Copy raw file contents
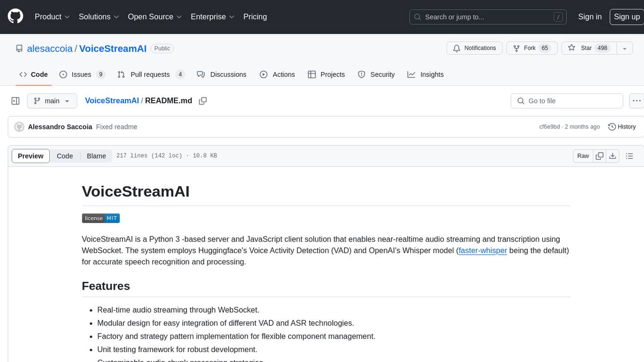644x362 pixels. point(599,156)
